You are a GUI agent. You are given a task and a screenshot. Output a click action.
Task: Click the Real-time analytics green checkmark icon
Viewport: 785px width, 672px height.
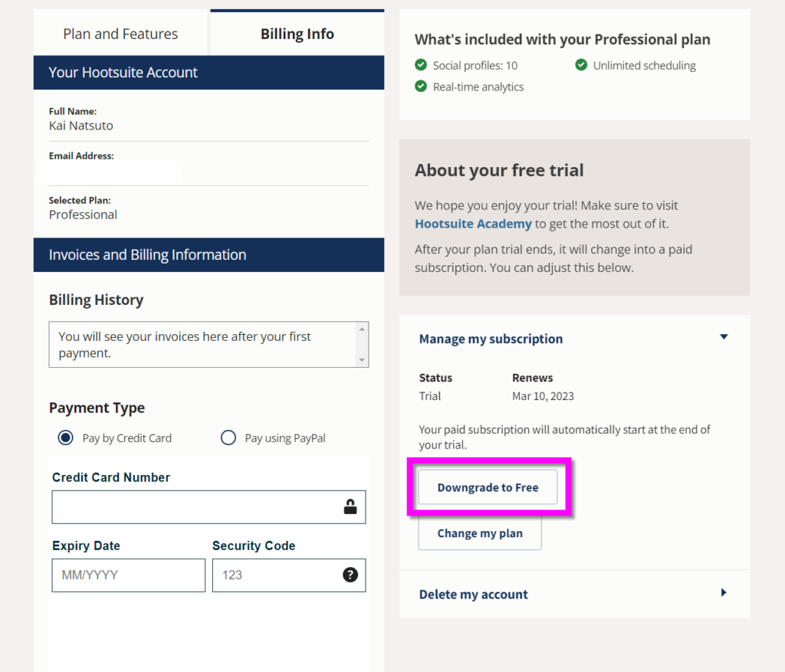421,87
